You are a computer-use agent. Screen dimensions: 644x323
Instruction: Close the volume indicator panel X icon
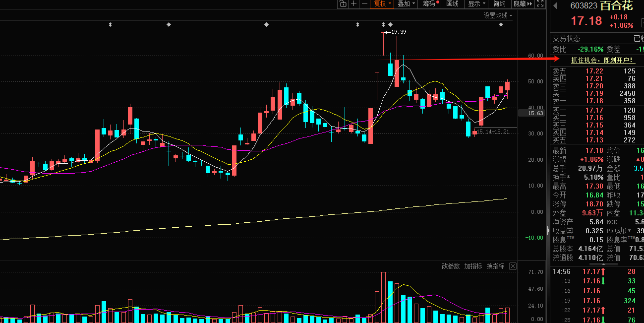tap(513, 266)
